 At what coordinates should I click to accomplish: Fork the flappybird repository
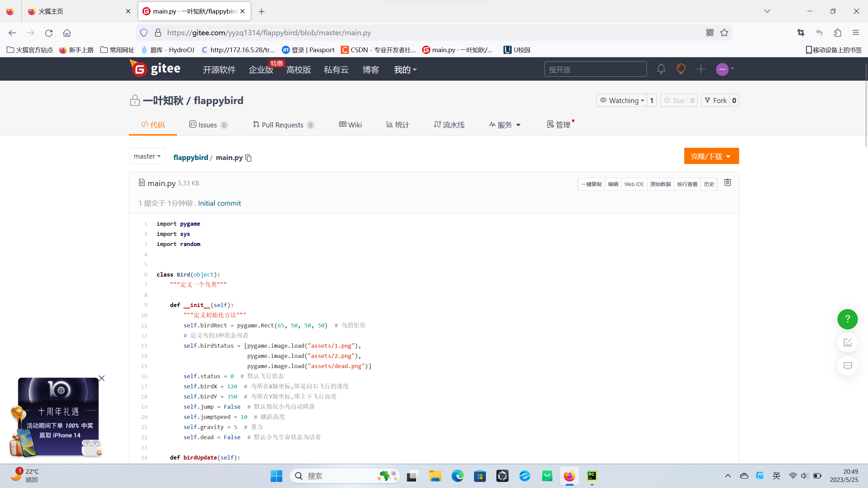tap(715, 100)
